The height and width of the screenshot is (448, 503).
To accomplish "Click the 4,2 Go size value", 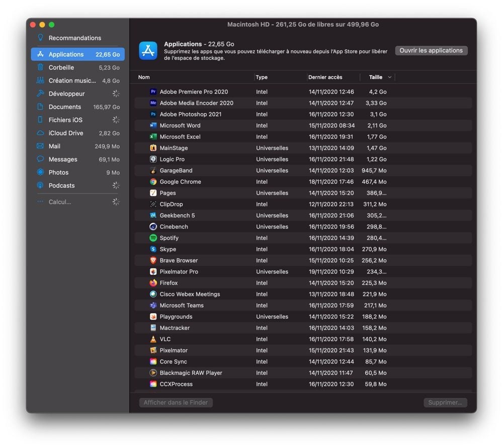I will [378, 92].
